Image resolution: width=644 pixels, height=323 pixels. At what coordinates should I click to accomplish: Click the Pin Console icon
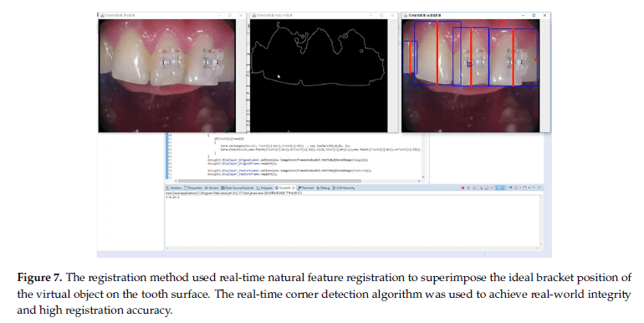point(509,187)
